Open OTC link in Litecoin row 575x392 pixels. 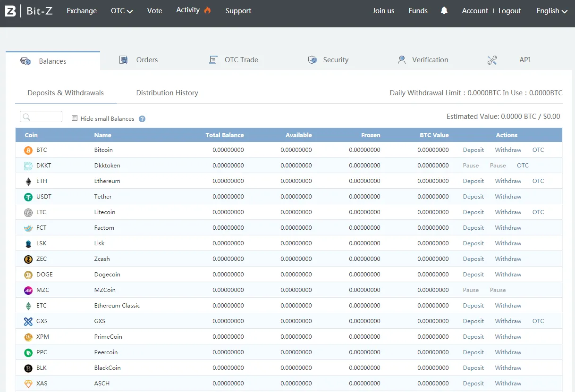click(x=538, y=212)
